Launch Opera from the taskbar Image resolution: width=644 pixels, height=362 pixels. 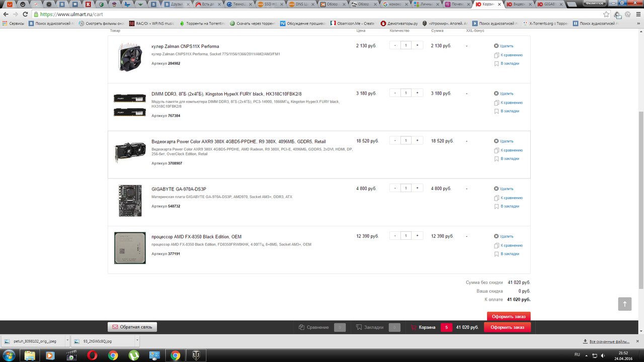[92, 355]
